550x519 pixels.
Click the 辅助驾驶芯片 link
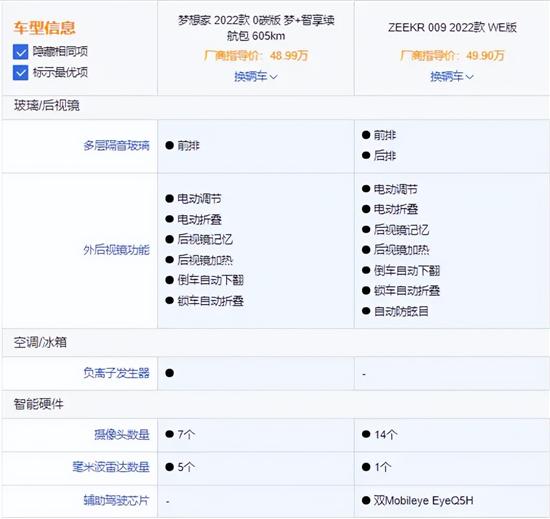(x=116, y=500)
